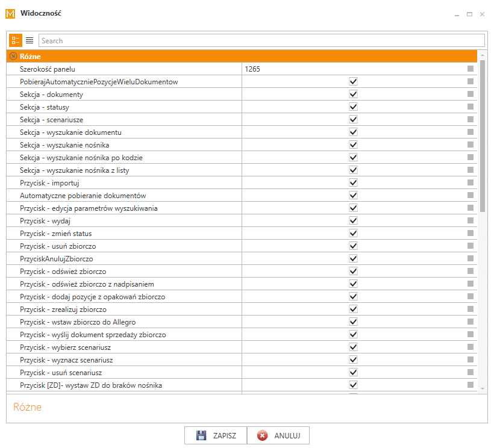Viewport: 491px width, 448px height.
Task: Click the floppy disk icon on ZAPISZ
Action: coord(201,435)
